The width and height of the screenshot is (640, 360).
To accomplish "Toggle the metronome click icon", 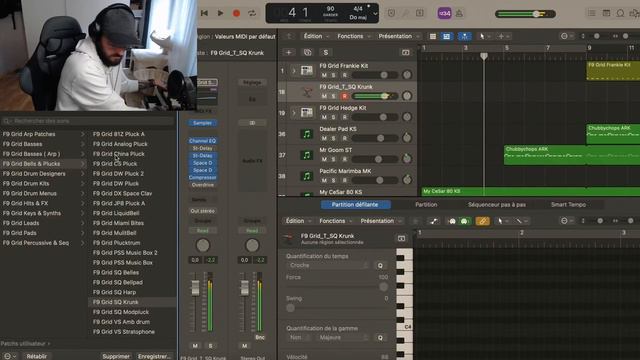I will tap(459, 13).
